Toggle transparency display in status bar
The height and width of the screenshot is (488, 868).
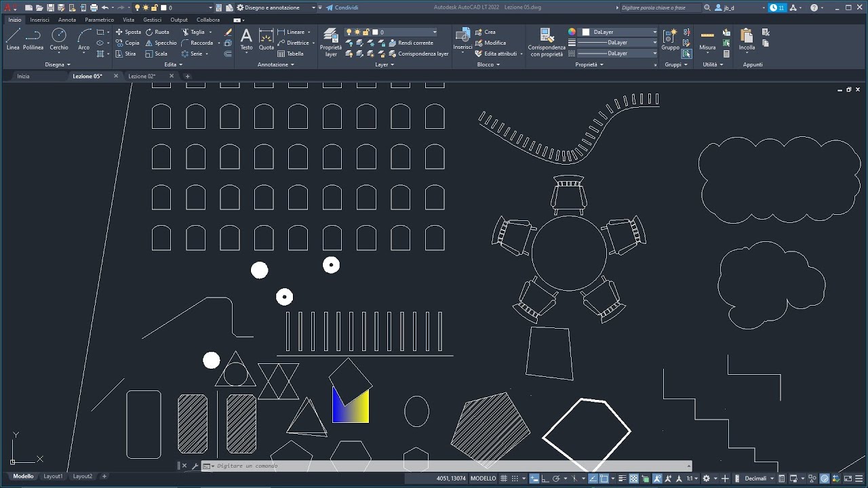coord(633,479)
